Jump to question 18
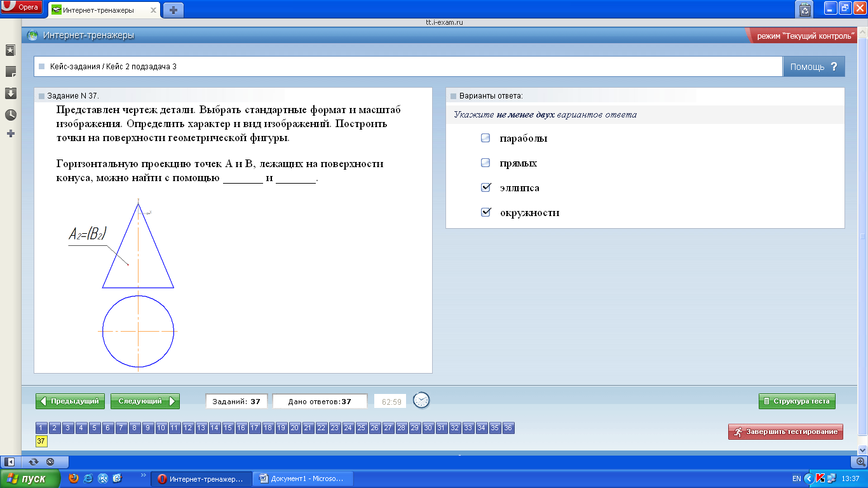 [268, 428]
